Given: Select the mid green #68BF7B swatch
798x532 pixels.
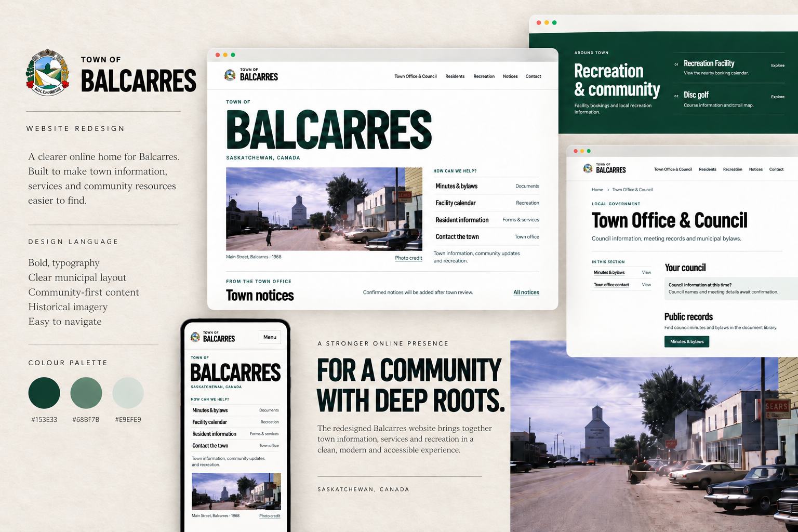Looking at the screenshot, I should [x=86, y=393].
